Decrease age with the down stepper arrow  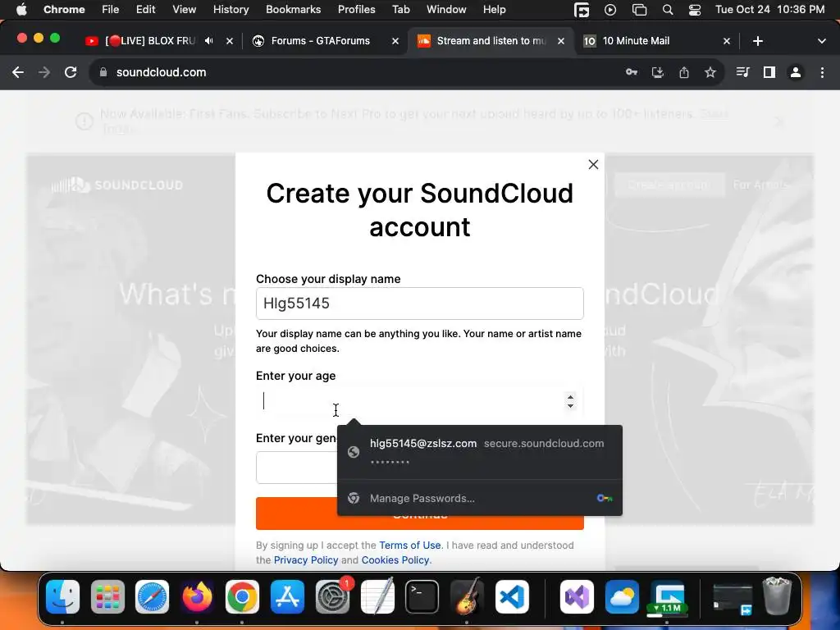pos(571,405)
